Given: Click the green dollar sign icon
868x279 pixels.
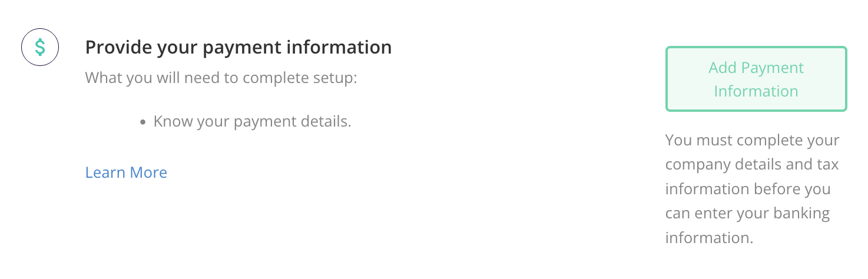Looking at the screenshot, I should tap(40, 46).
